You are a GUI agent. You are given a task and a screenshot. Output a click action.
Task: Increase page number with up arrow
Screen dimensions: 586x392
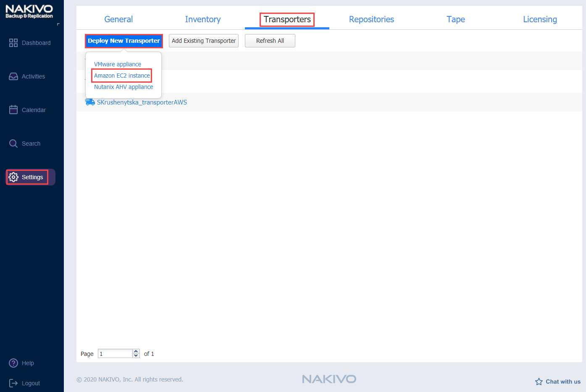pyautogui.click(x=136, y=351)
